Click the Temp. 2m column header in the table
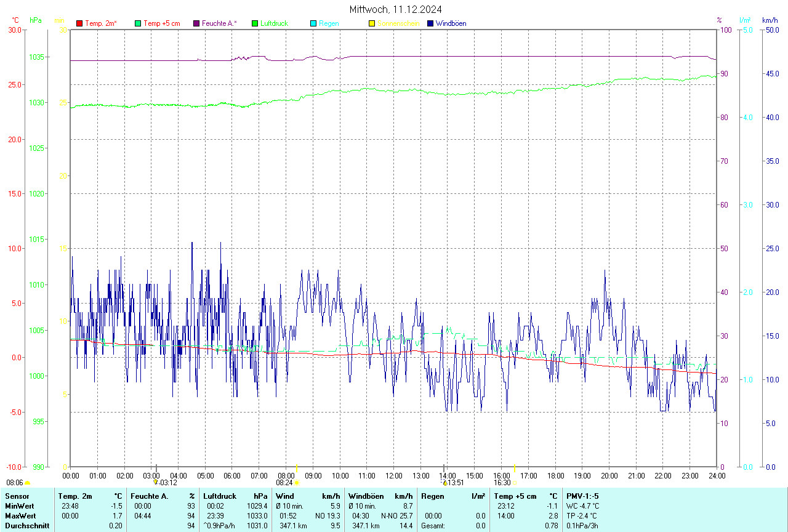788x532 pixels. (75, 496)
